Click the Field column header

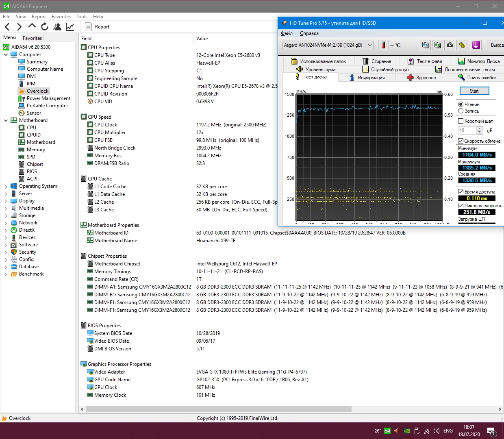(136, 39)
